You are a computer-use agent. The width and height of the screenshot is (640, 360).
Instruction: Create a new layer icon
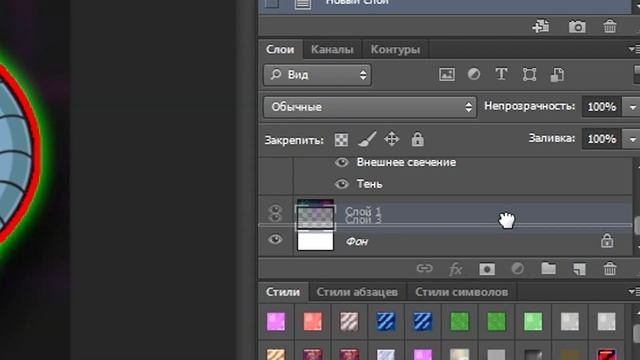(579, 269)
